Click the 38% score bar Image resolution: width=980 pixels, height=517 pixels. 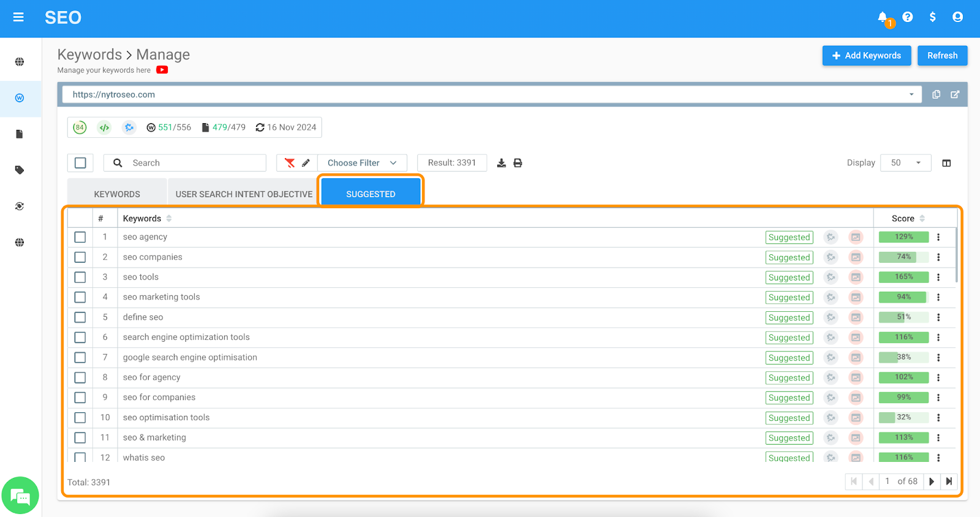(x=903, y=357)
